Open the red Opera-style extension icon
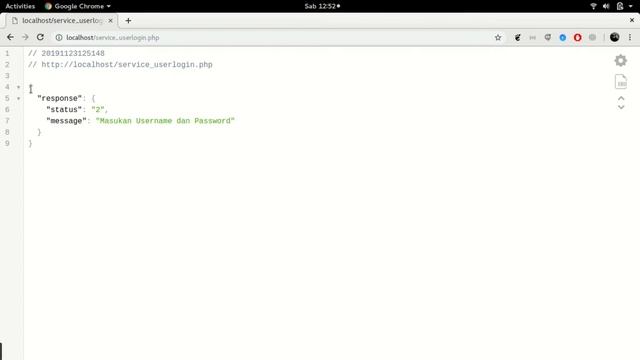The width and height of the screenshot is (640, 360). click(577, 38)
